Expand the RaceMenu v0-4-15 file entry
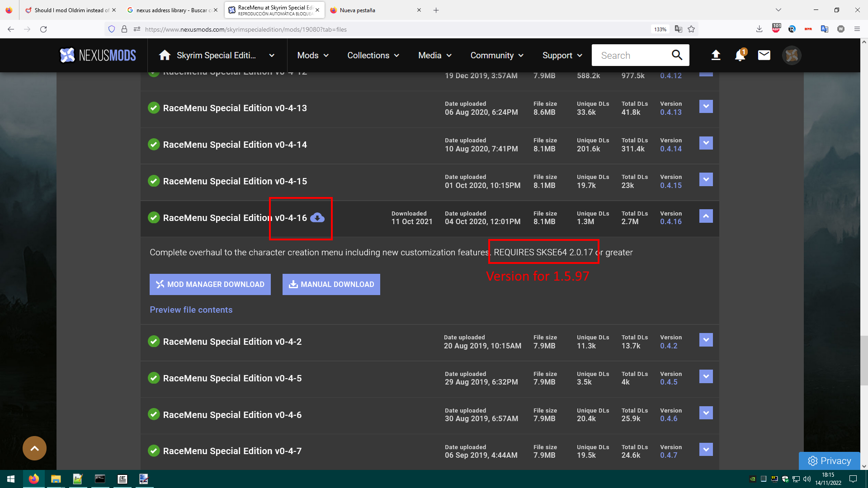This screenshot has width=868, height=488. click(x=706, y=180)
